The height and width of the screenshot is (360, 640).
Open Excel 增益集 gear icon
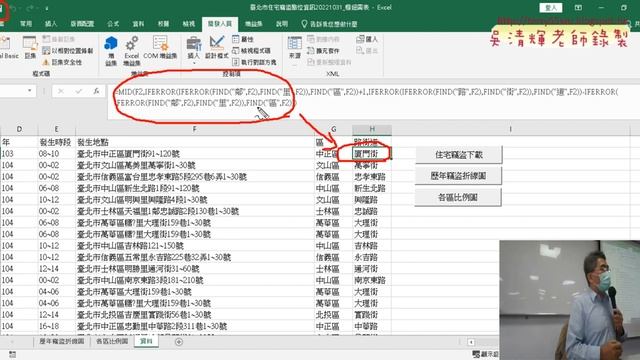131,51
